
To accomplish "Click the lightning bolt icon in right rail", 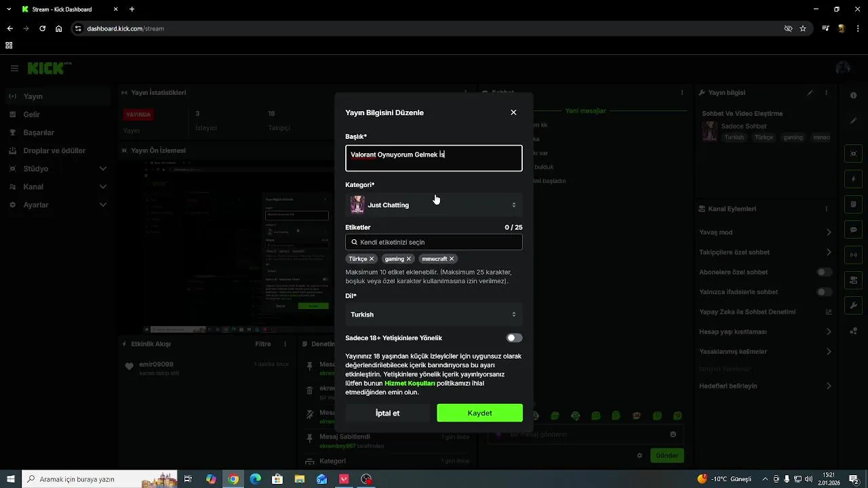I will point(853,180).
